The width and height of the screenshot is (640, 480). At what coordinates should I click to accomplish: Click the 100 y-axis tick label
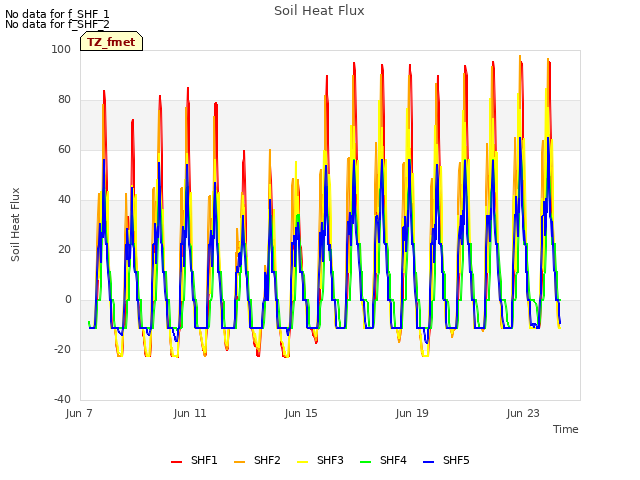tap(61, 49)
